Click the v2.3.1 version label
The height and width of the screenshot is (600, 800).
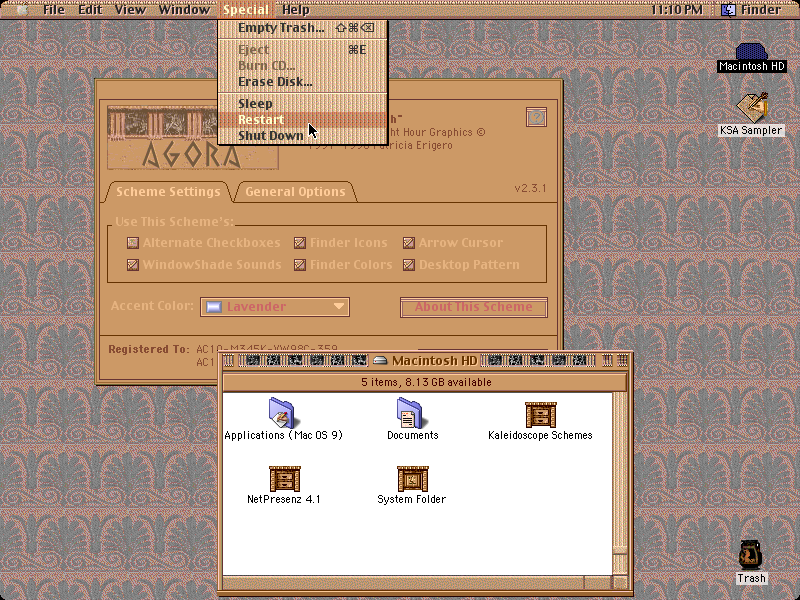point(530,188)
